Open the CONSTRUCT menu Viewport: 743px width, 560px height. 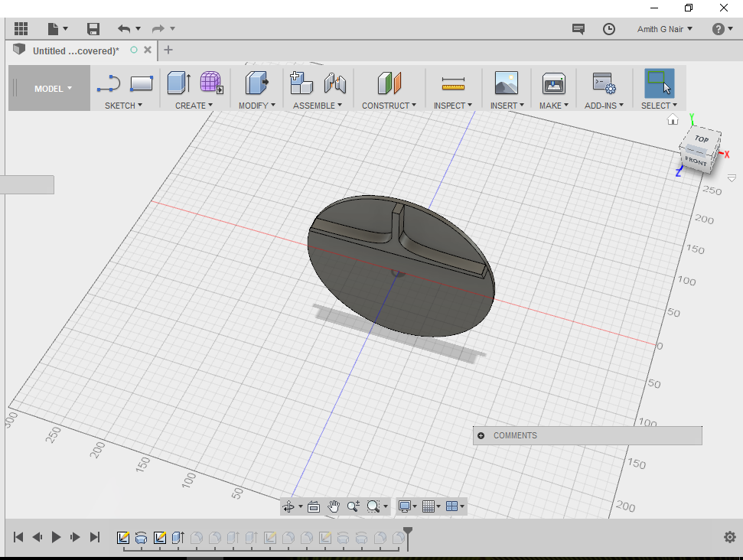click(389, 106)
